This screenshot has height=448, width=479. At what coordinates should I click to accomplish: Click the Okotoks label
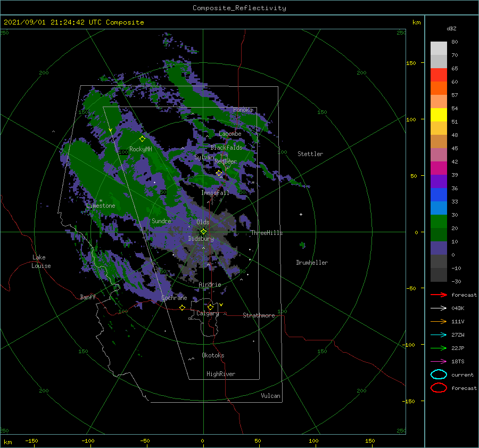pyautogui.click(x=213, y=355)
